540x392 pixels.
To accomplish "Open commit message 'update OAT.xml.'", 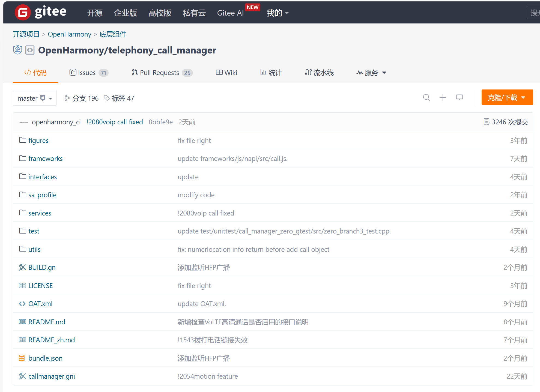I will [202, 304].
